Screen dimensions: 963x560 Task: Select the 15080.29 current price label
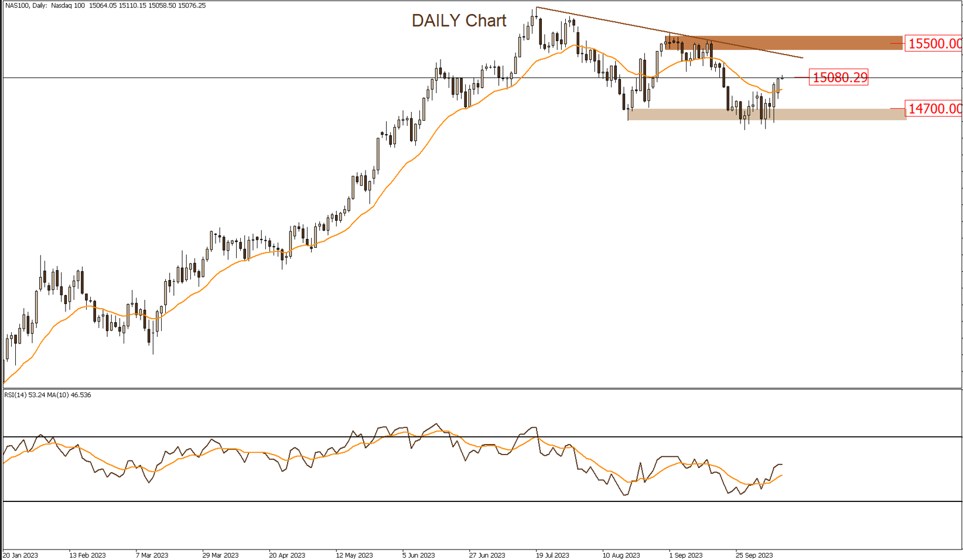coord(839,77)
